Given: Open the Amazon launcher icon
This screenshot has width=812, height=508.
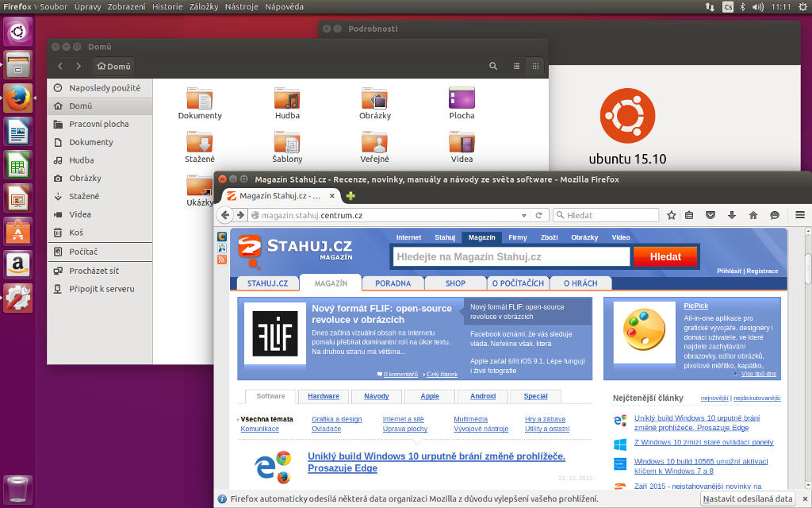Looking at the screenshot, I should tap(18, 264).
